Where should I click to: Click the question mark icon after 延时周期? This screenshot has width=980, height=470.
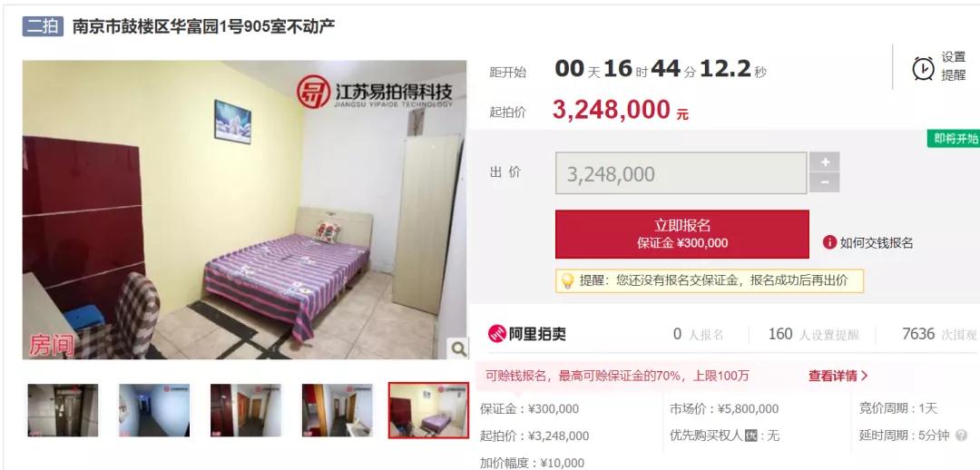tap(961, 436)
